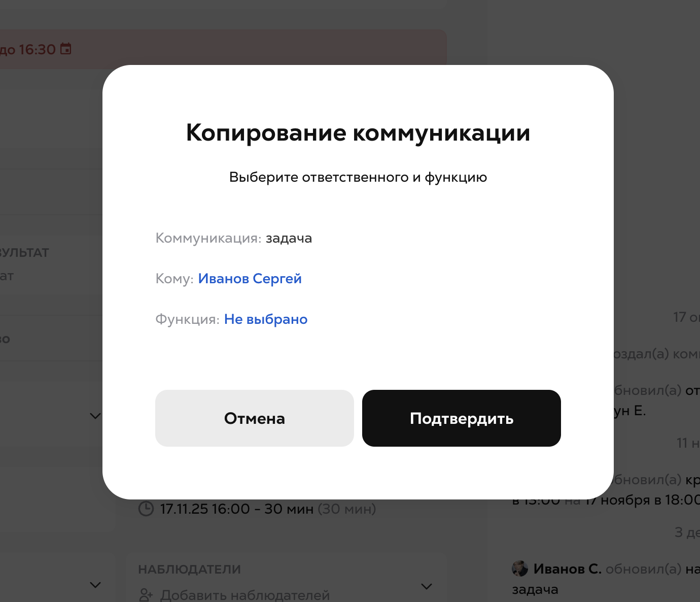Click the Отмена button
The height and width of the screenshot is (602, 700).
255,418
